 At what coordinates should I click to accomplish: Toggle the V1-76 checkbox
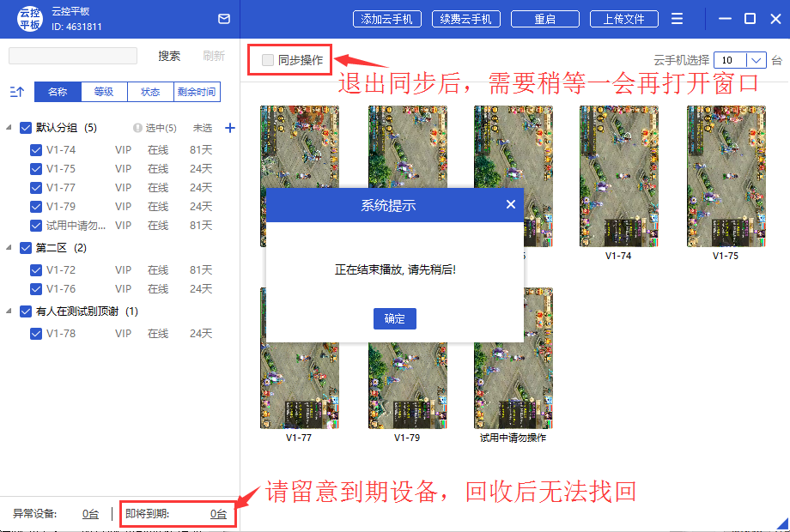point(36,289)
